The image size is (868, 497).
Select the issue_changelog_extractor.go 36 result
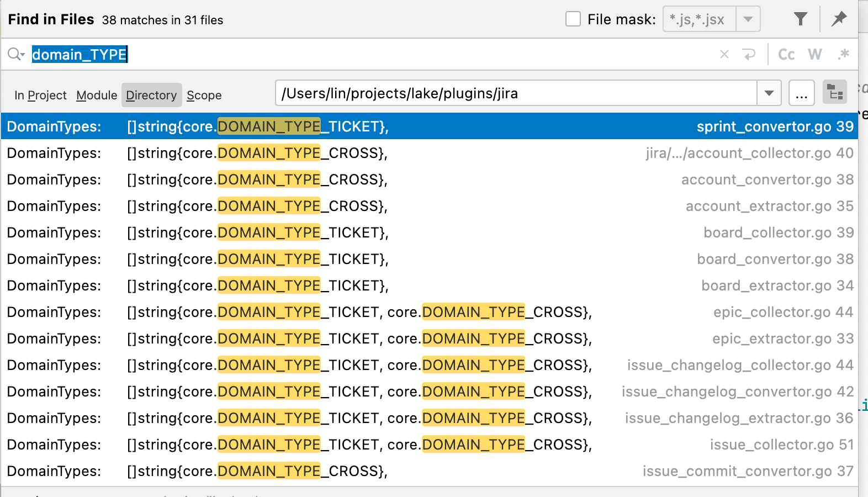click(x=430, y=418)
